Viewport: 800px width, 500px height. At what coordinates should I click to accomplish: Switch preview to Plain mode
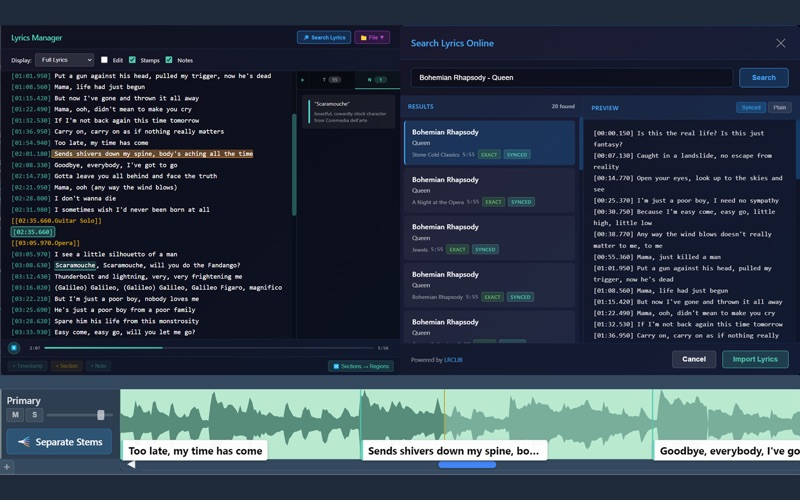click(780, 108)
